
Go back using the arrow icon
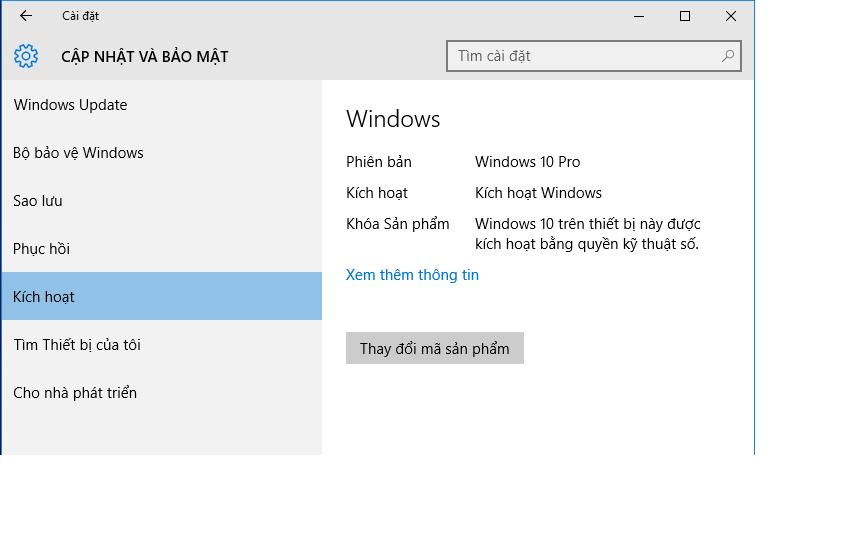(x=26, y=16)
